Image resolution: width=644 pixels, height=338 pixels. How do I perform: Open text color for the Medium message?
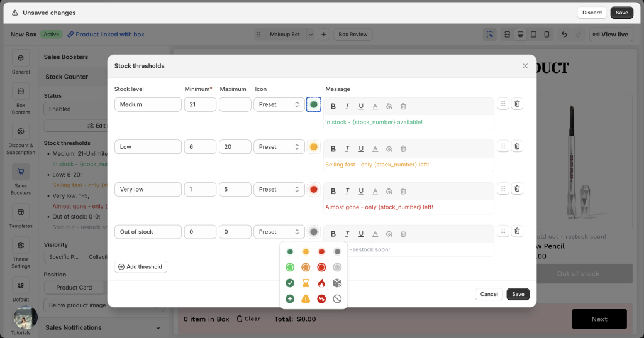(x=375, y=106)
